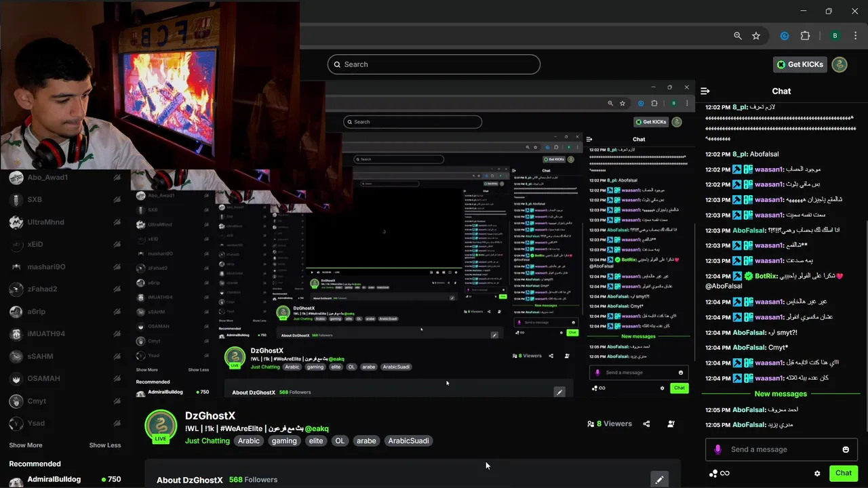Click the purple microphone icon in message box

pos(717,449)
